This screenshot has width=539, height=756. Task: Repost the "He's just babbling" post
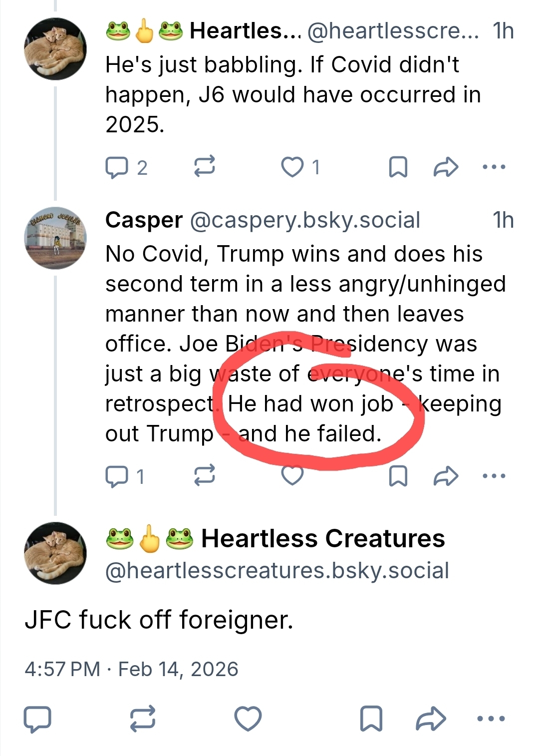(x=204, y=166)
